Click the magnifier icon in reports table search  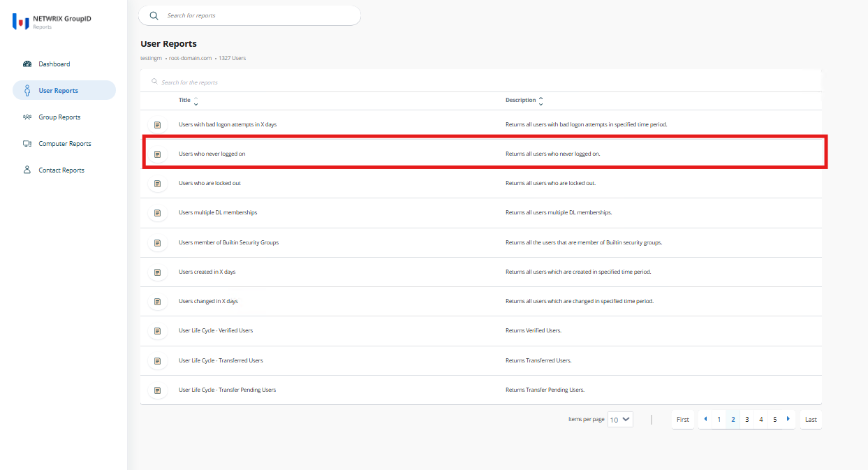click(x=155, y=82)
